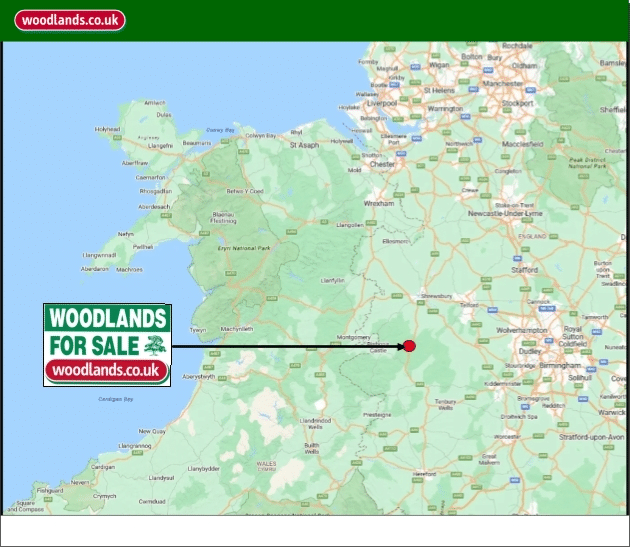This screenshot has width=630, height=547.
Task: Select Machynlleth on the map
Action: pos(237,328)
